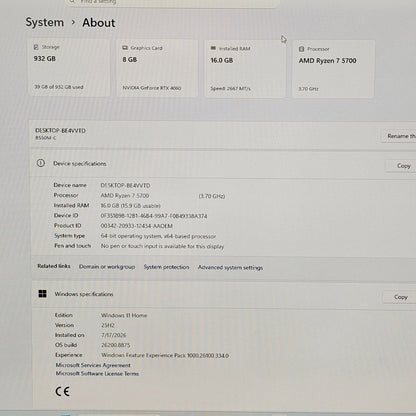Select the Product ID value 00342-20933-12434-AAOEM
Viewport: 416px width, 416px height.
136,226
